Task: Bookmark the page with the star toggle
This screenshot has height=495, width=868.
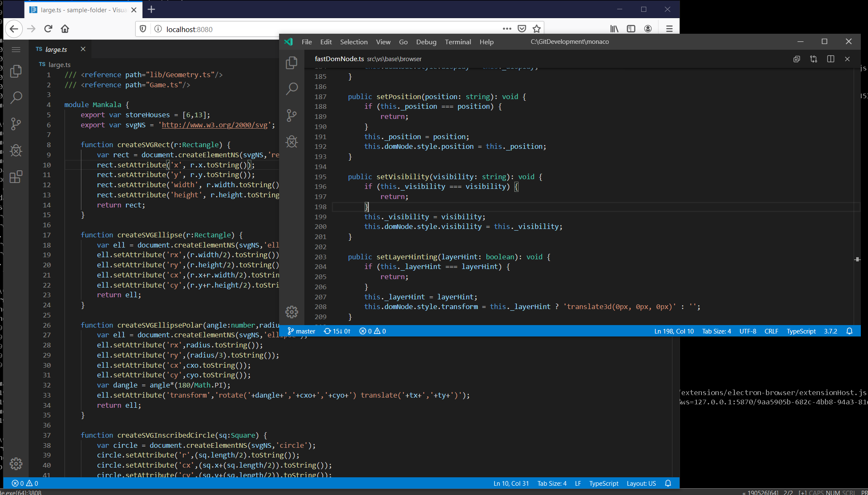Action: click(536, 29)
